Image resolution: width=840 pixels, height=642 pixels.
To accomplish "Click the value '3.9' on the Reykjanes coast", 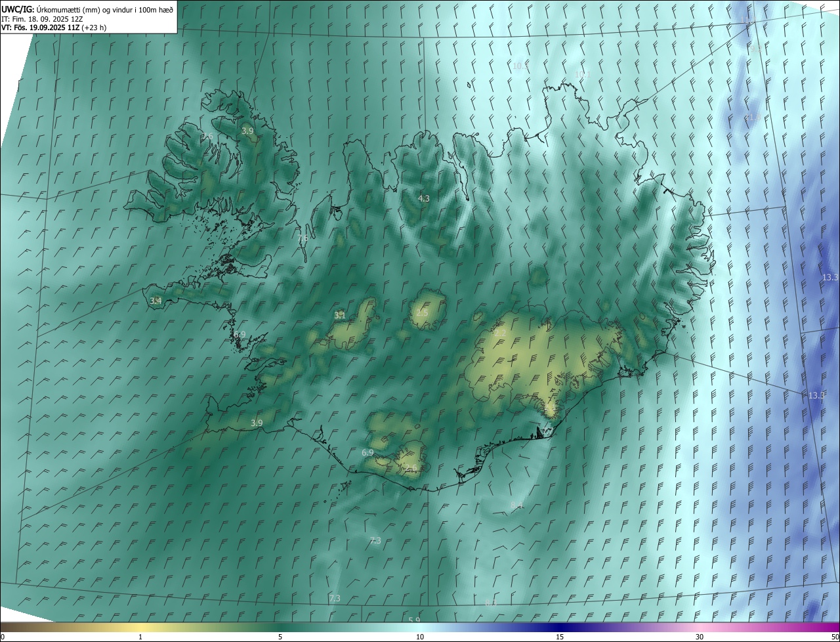I will tap(257, 423).
